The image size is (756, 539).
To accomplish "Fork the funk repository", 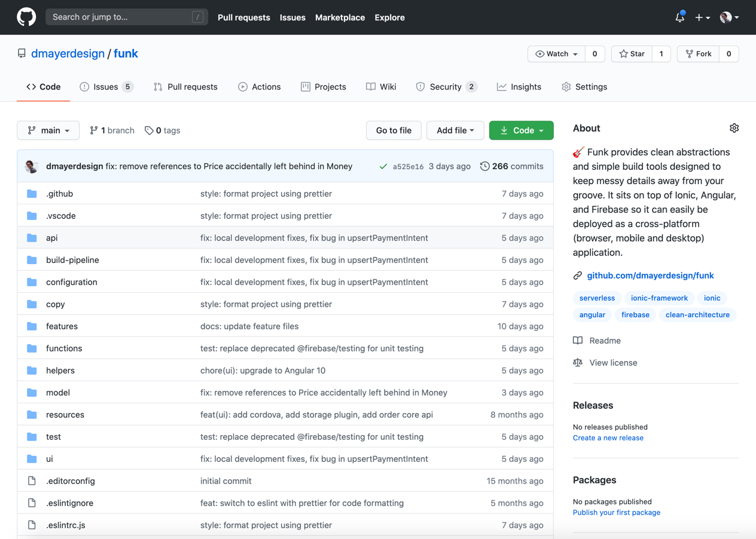I will [x=699, y=54].
